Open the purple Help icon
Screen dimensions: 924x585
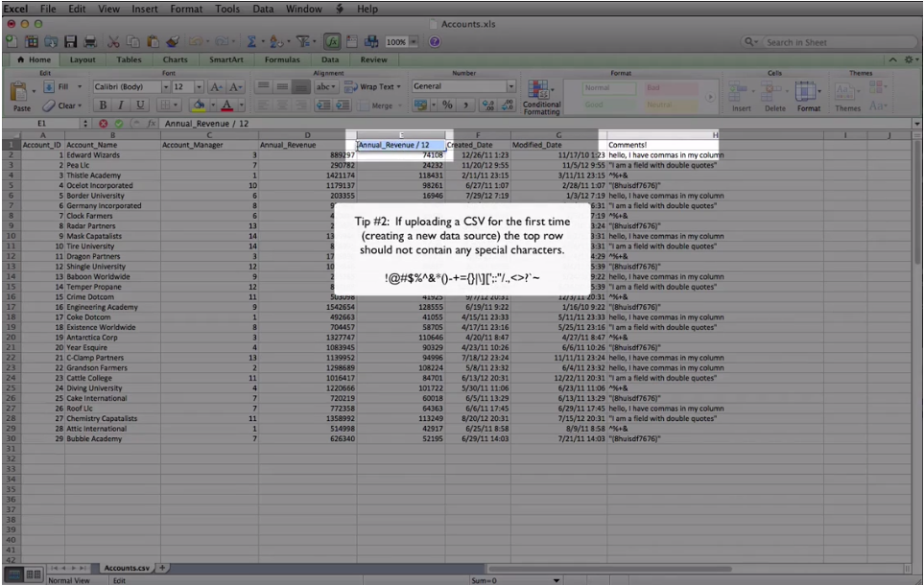[x=435, y=42]
